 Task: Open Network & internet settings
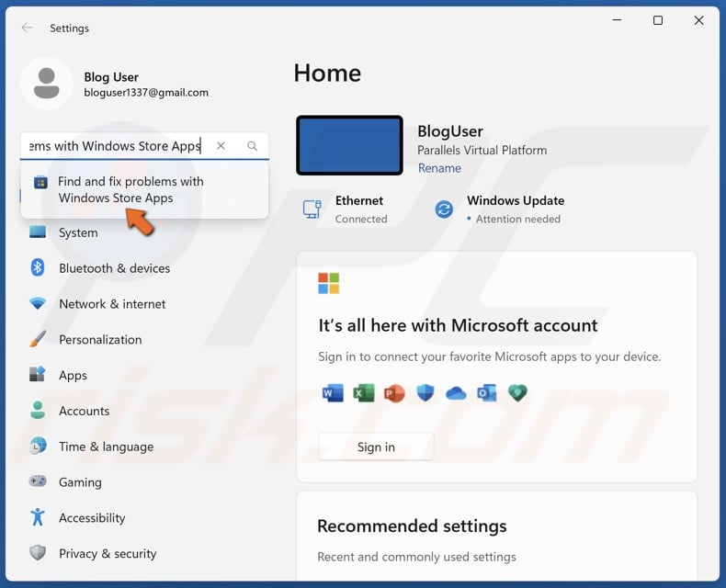click(x=112, y=304)
